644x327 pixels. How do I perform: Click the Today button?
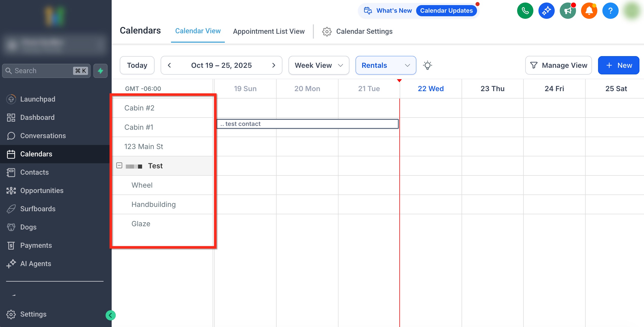[x=137, y=65]
